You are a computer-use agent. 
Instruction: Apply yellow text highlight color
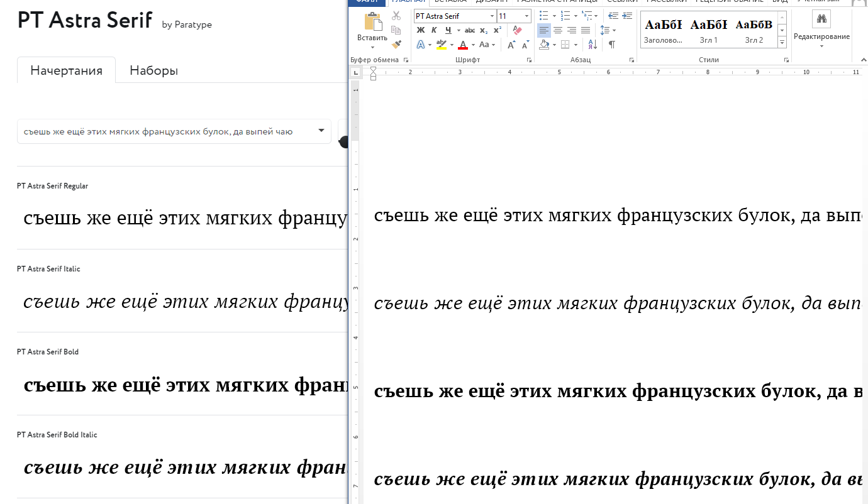point(441,45)
